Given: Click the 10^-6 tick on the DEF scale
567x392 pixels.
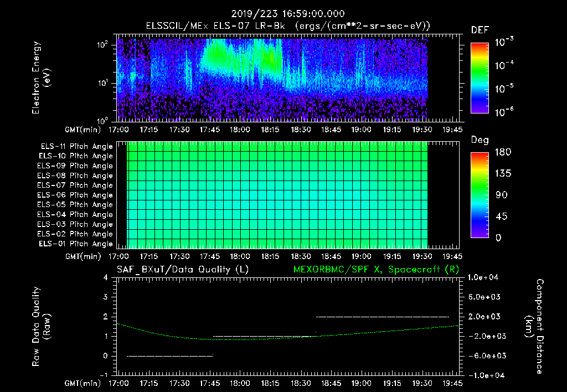Looking at the screenshot, I should click(504, 112).
